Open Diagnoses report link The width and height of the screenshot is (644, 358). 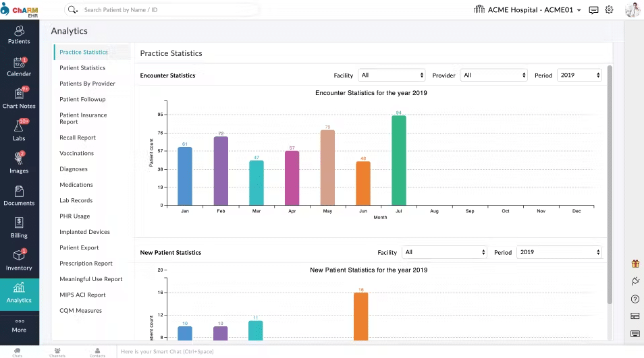point(74,169)
